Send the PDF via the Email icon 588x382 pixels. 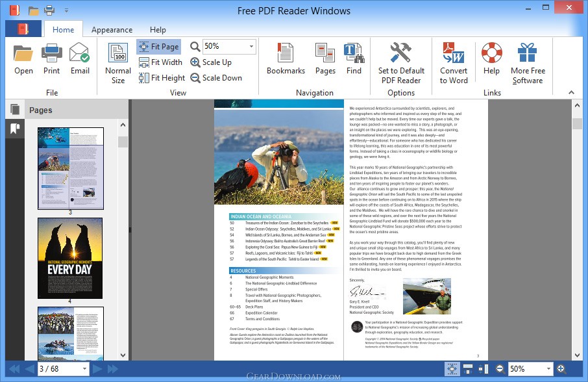(80, 59)
